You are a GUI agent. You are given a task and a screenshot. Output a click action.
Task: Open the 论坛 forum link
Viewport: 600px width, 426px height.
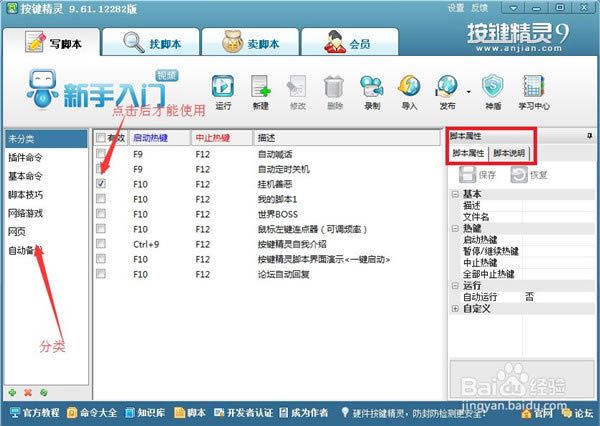577,413
